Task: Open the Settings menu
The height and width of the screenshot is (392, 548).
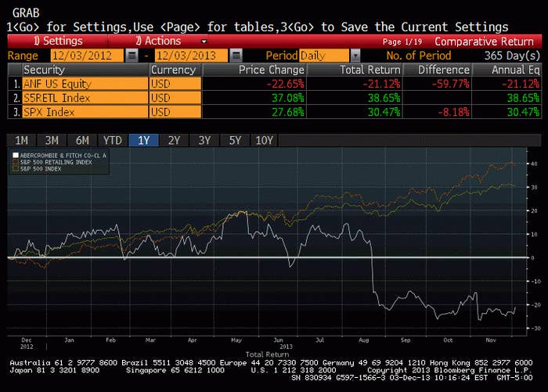Action: (58, 41)
